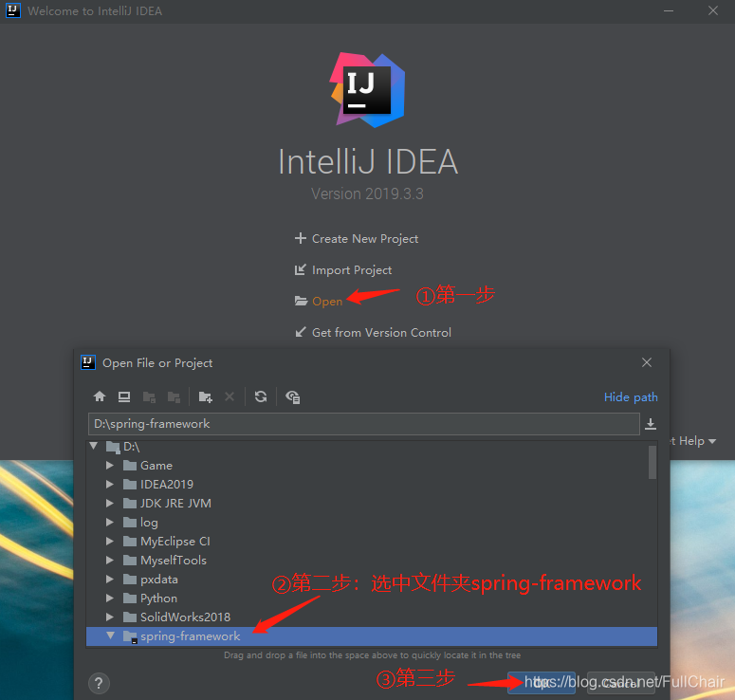Refresh the file tree
The width and height of the screenshot is (735, 700).
pos(261,396)
